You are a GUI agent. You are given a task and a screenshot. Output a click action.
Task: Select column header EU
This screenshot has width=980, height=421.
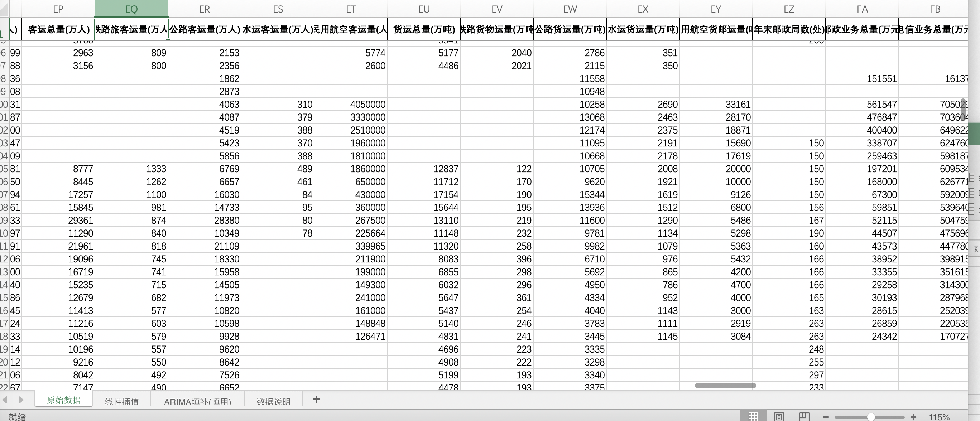click(423, 9)
